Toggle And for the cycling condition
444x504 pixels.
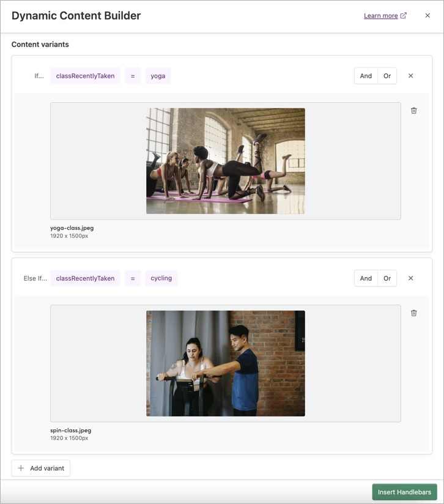(366, 278)
